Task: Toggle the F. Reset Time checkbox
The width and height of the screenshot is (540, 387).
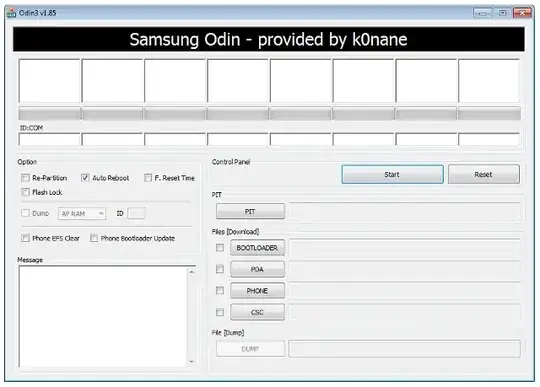Action: pos(148,178)
